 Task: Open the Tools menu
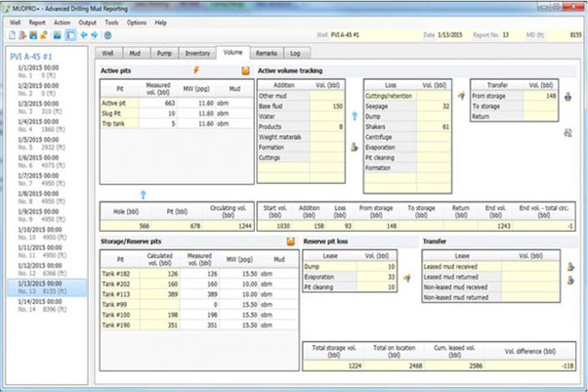pos(112,21)
